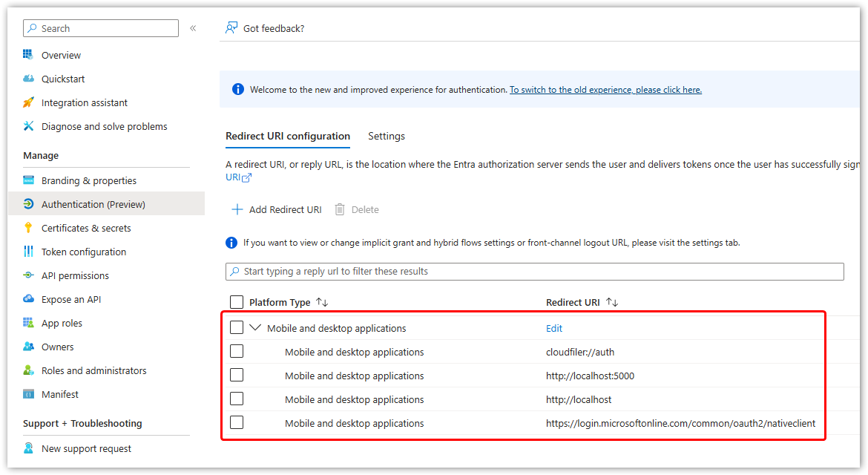Check the select-all checkbox beside Platform Type
868x475 pixels.
point(237,302)
